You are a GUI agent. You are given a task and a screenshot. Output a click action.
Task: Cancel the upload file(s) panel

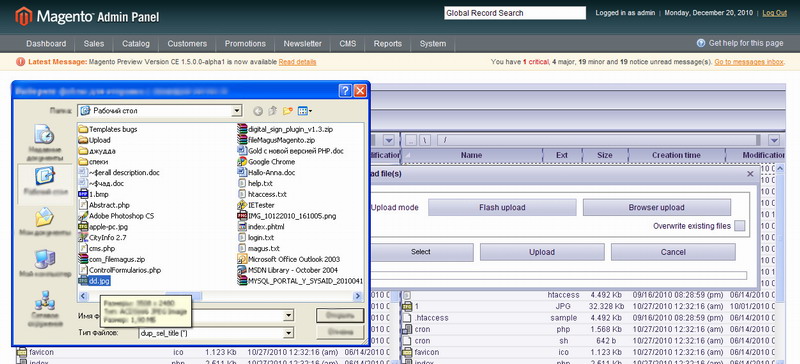673,252
